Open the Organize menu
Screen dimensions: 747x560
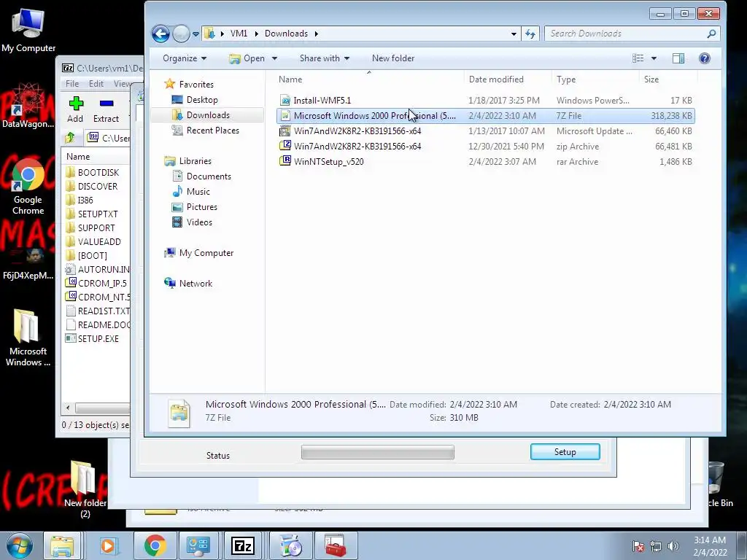[185, 58]
